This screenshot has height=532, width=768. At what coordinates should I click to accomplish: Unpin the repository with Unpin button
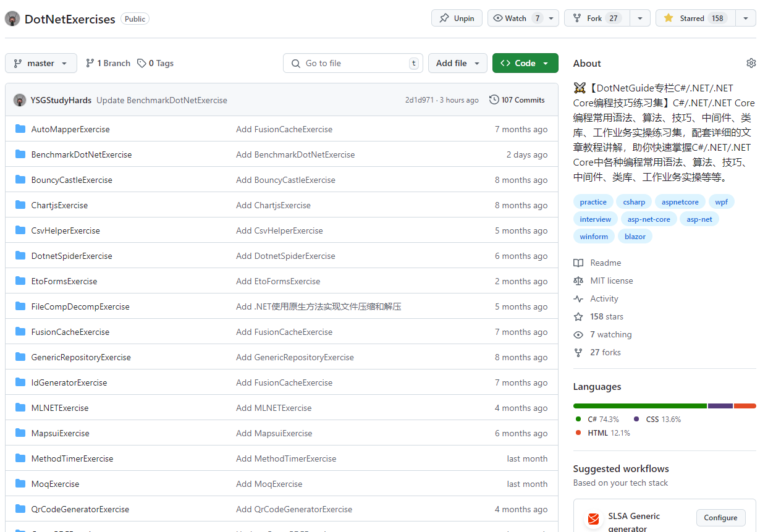click(457, 19)
